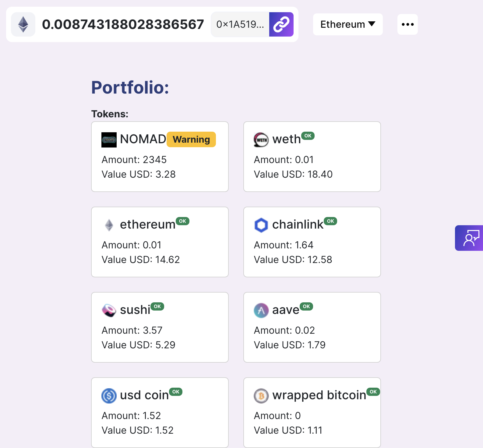The width and height of the screenshot is (483, 448).
Task: Open the Ethereum network dropdown
Action: [x=347, y=24]
